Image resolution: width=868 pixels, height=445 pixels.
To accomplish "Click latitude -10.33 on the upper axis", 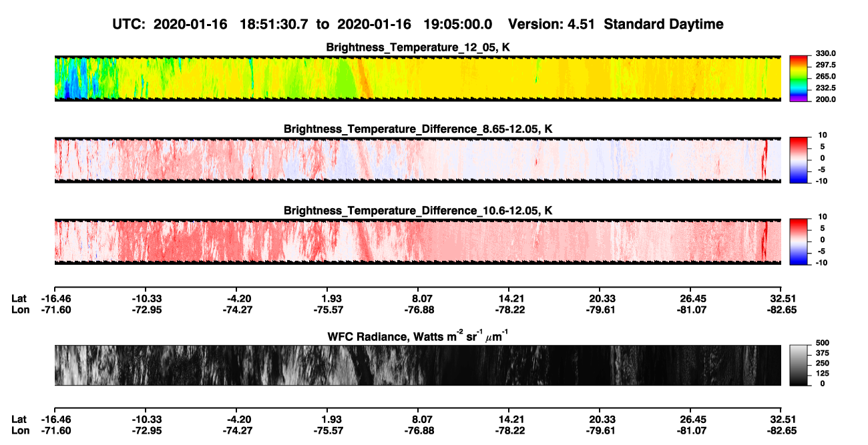I will click(x=146, y=298).
